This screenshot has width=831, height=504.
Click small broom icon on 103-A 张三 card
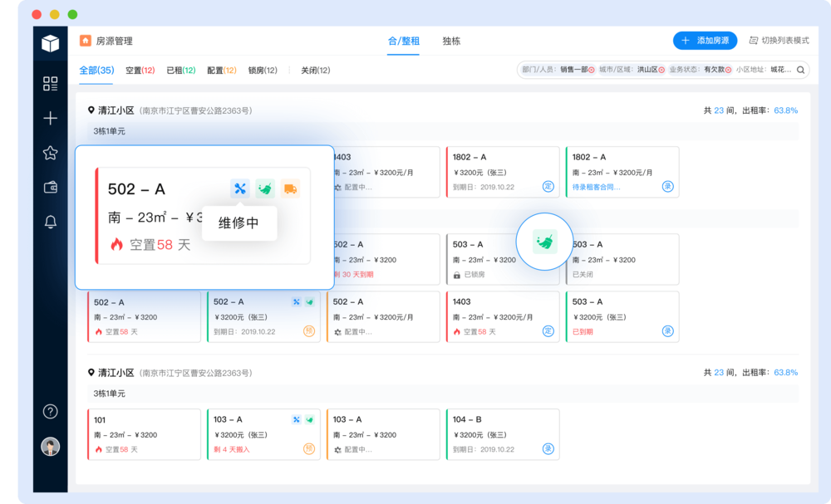pyautogui.click(x=309, y=419)
